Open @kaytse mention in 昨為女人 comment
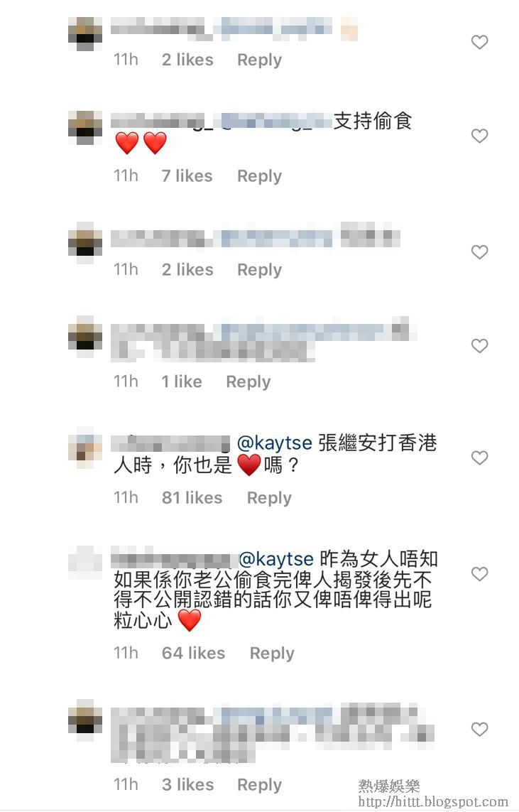519x812 pixels. coord(275,559)
